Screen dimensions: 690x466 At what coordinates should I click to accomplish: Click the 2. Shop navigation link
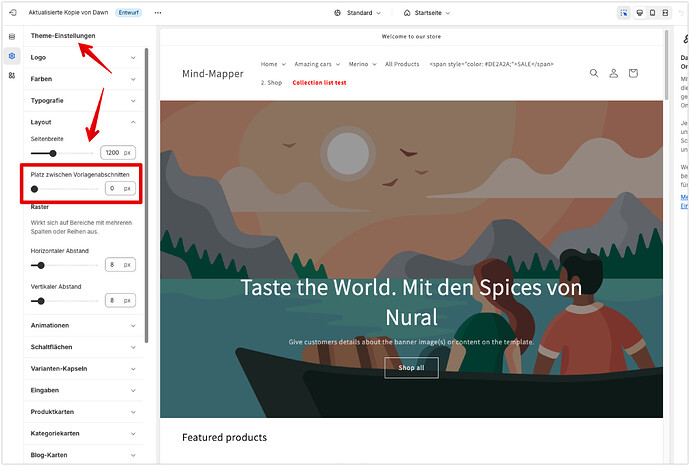pyautogui.click(x=271, y=83)
